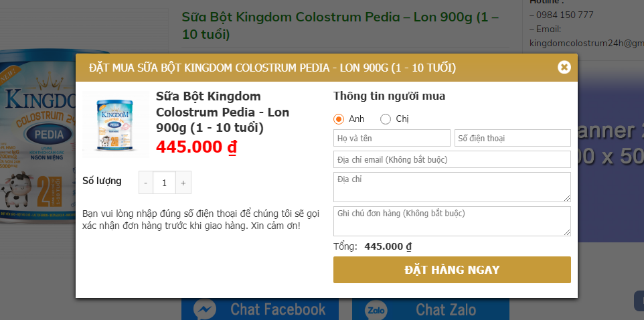644x320 pixels.
Task: Click the email address input field
Action: pyautogui.click(x=452, y=159)
